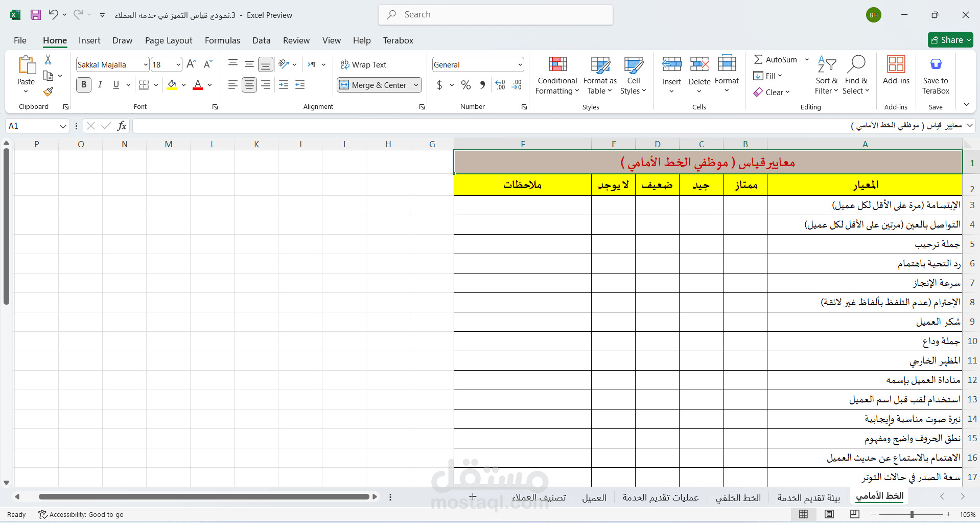Decrease font size with smaller A icon
The height and width of the screenshot is (523, 980).
pyautogui.click(x=207, y=64)
